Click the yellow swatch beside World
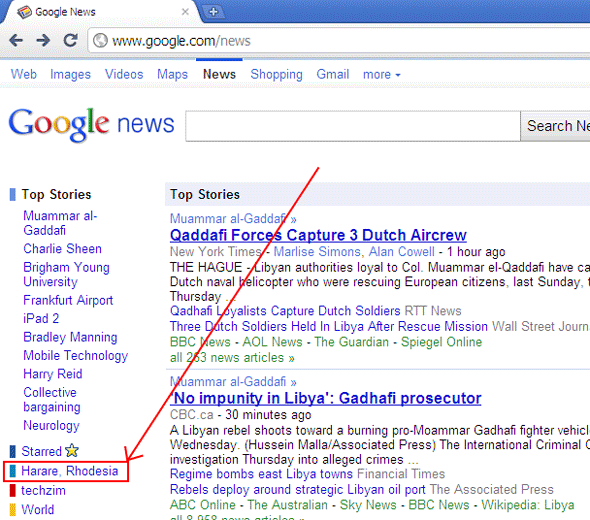The height and width of the screenshot is (520, 590). [12, 509]
